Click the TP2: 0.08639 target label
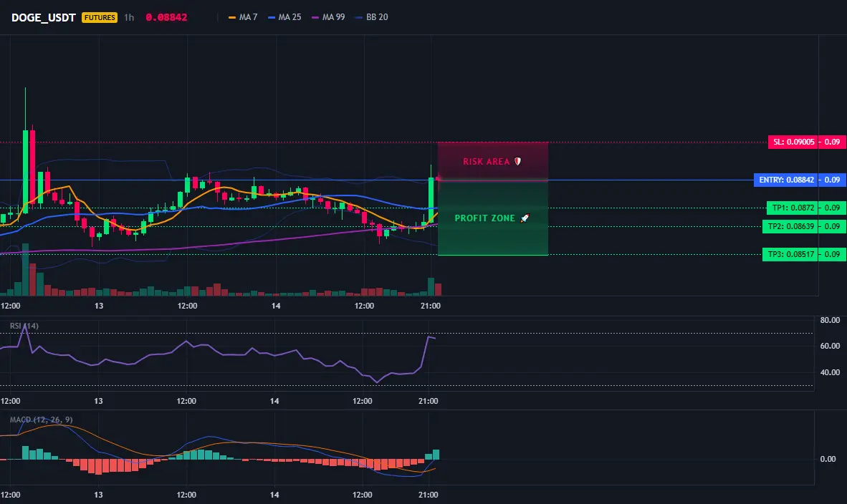This screenshot has height=504, width=847. click(790, 227)
